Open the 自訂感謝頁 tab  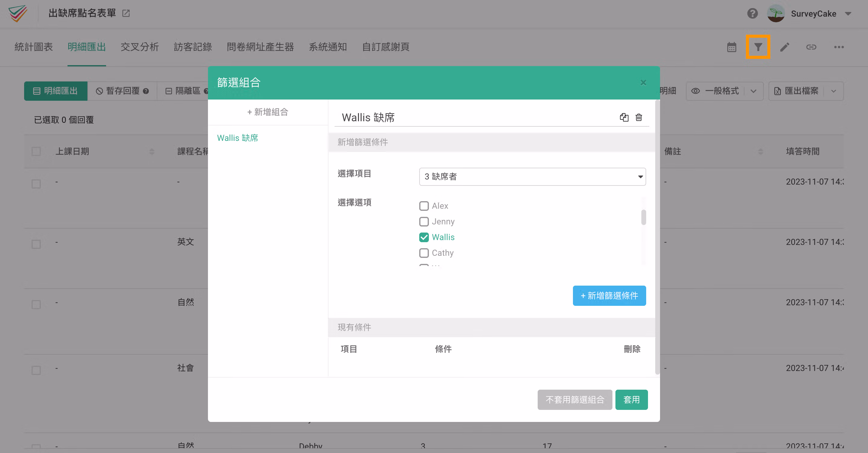point(385,47)
